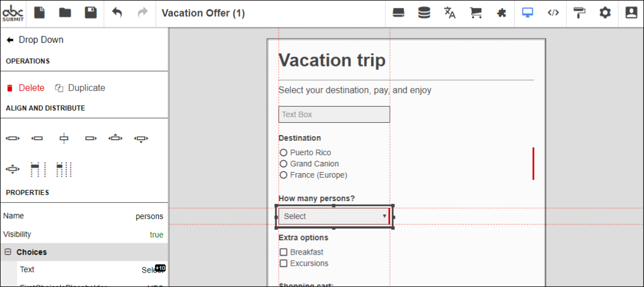Delete the selected drop down element

tap(26, 88)
